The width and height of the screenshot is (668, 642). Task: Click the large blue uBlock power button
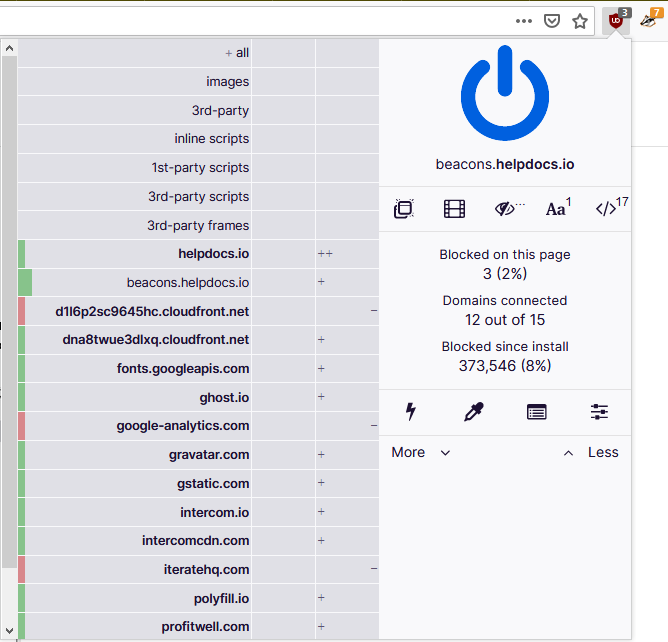tap(505, 93)
